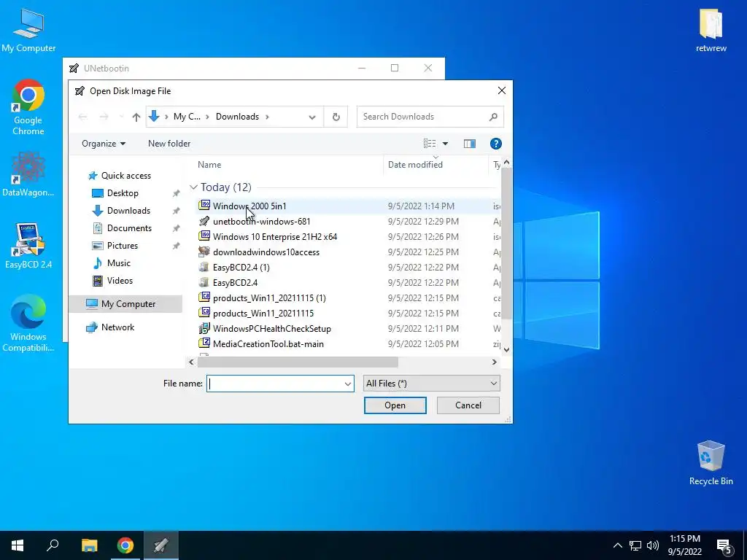Open view options dropdown arrow
747x560 pixels.
tap(445, 144)
